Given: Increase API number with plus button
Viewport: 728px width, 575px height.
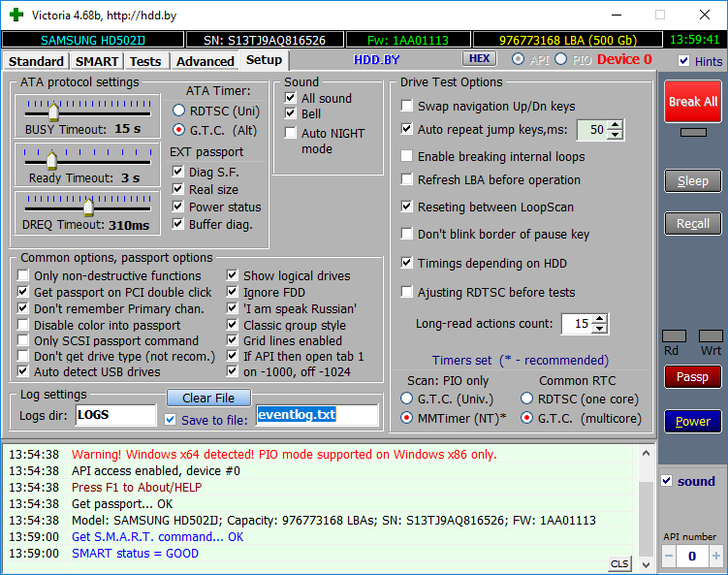Looking at the screenshot, I should click(716, 556).
